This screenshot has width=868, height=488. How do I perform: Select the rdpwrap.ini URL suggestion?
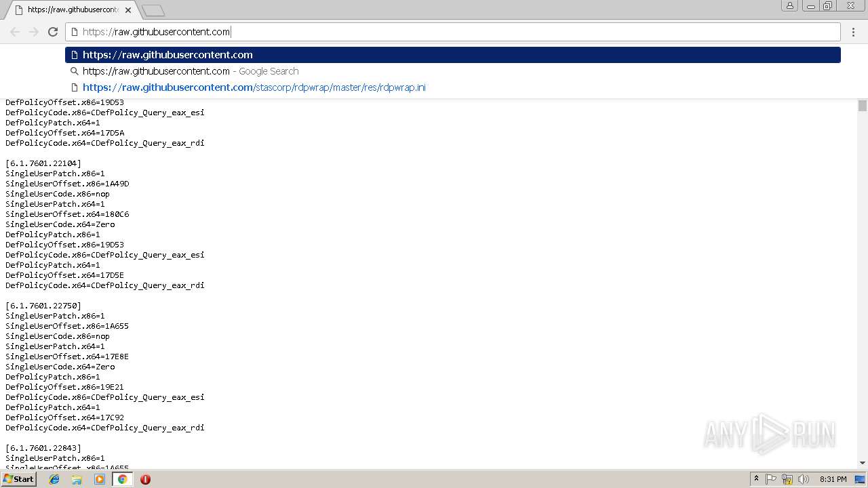pyautogui.click(x=453, y=87)
